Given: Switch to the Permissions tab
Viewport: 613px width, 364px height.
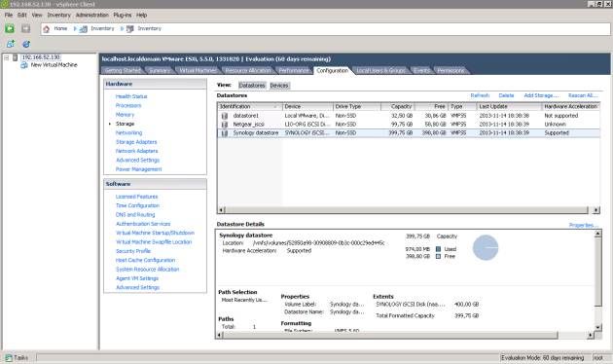Looking at the screenshot, I should pos(451,70).
